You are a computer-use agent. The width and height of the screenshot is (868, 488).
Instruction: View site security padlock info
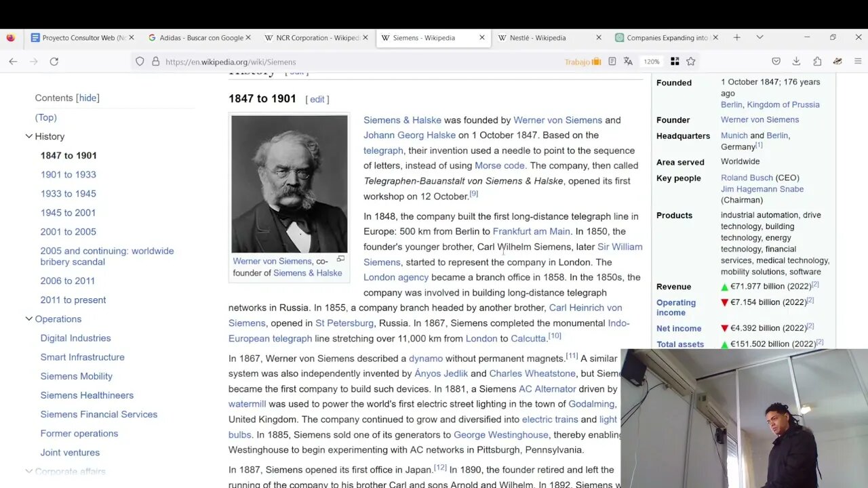155,61
